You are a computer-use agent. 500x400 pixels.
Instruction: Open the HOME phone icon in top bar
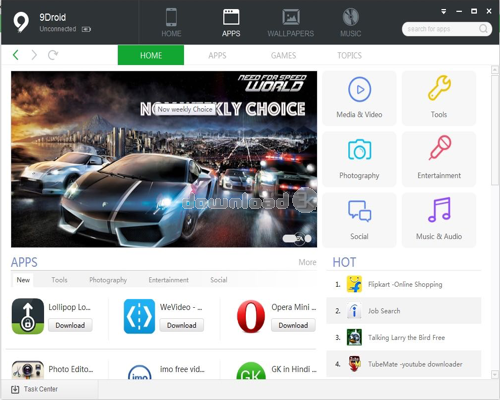click(x=171, y=17)
